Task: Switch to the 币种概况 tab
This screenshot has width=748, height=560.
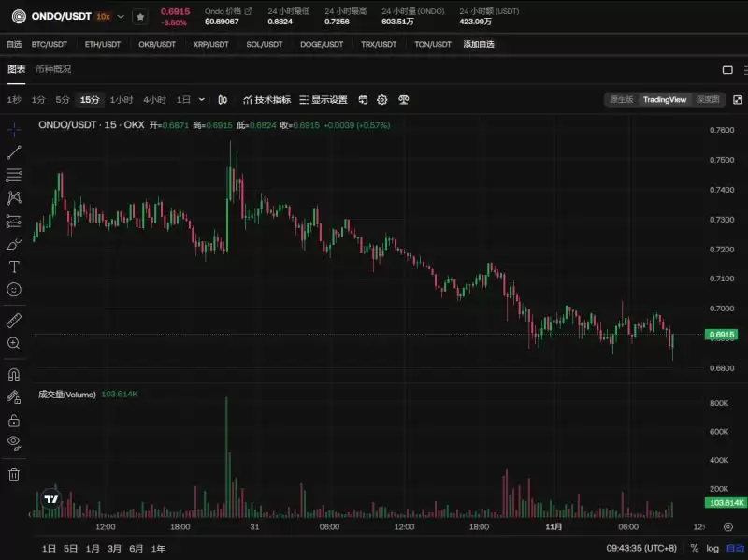Action: point(53,69)
